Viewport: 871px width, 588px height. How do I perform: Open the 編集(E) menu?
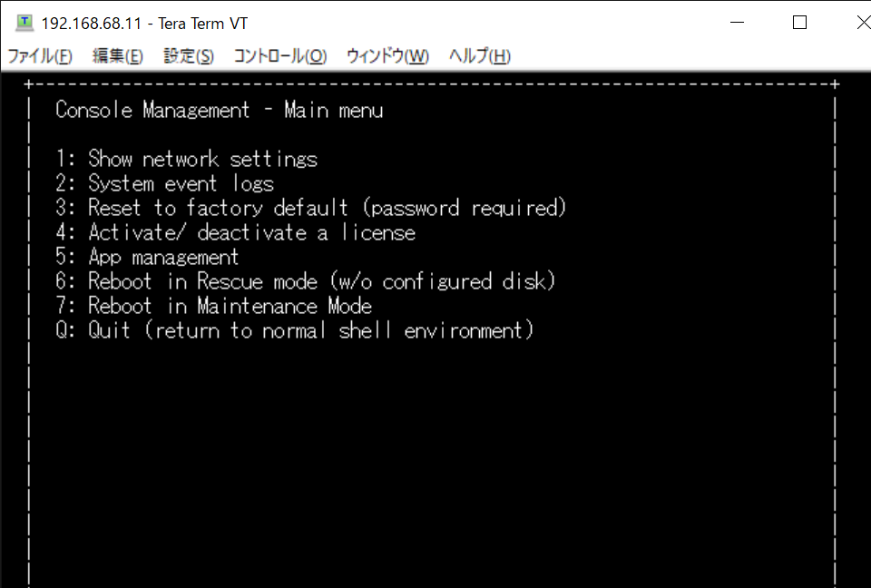118,55
